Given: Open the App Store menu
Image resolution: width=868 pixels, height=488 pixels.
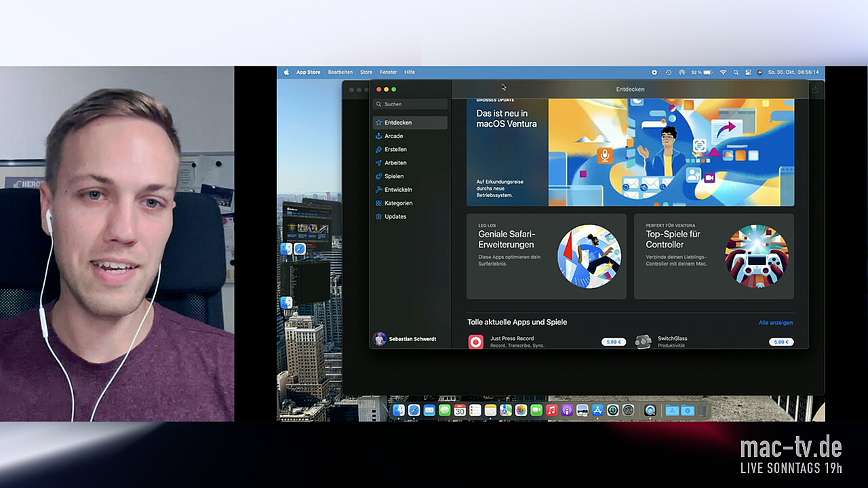Looking at the screenshot, I should (309, 72).
